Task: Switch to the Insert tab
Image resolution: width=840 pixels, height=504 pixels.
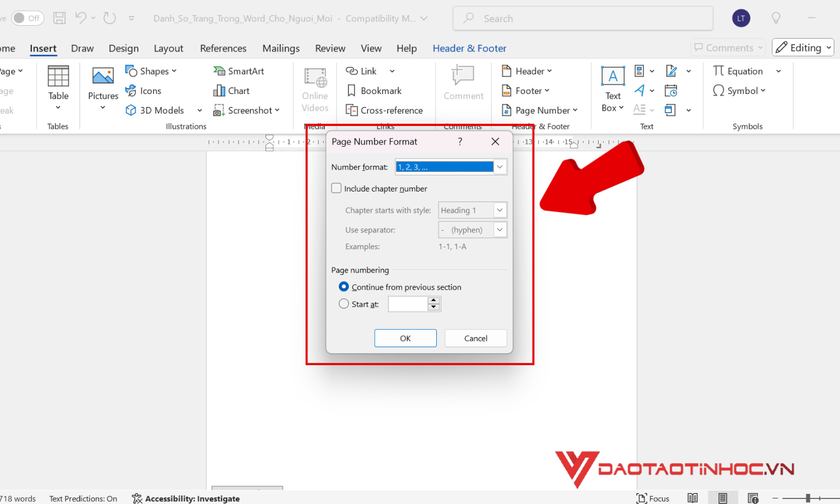Action: tap(43, 48)
